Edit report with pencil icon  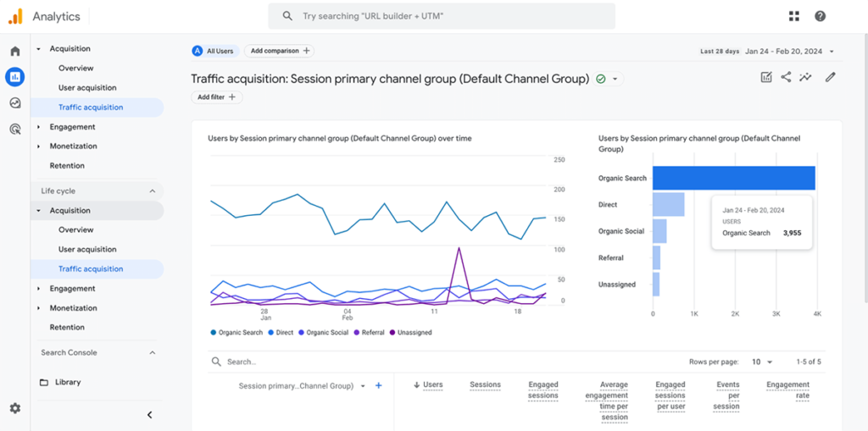point(830,77)
